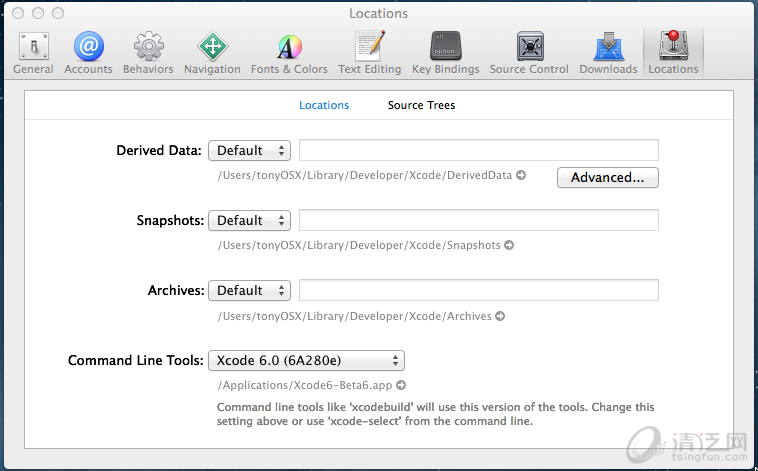Expand the Snapshots location dropdown
The height and width of the screenshot is (471, 758).
coord(249,221)
